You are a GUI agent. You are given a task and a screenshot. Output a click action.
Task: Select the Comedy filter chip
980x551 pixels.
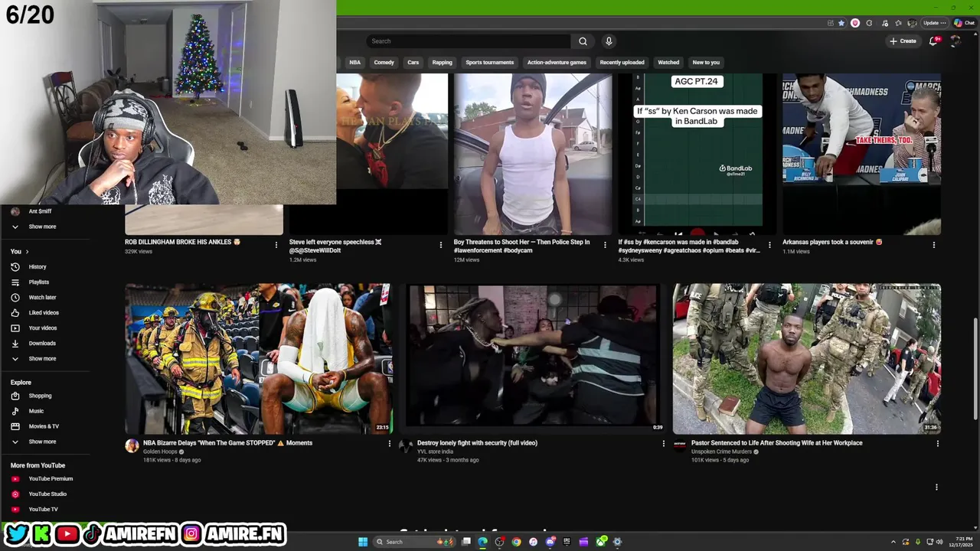point(384,63)
